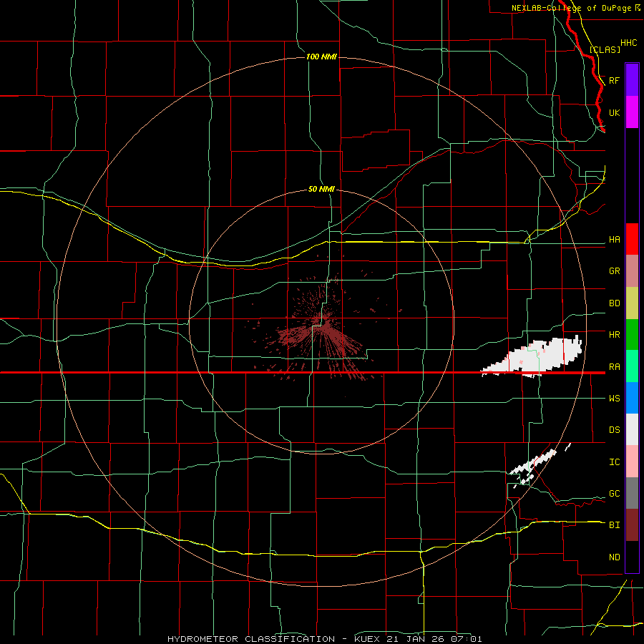Pick the HR green legend swatch

tap(632, 335)
